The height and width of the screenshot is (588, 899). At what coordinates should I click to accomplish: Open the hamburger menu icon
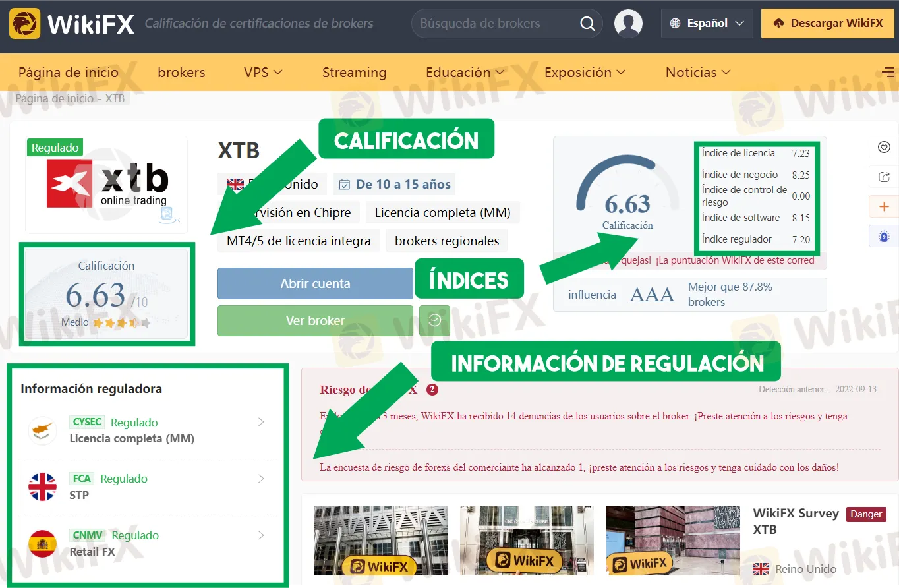tap(888, 73)
